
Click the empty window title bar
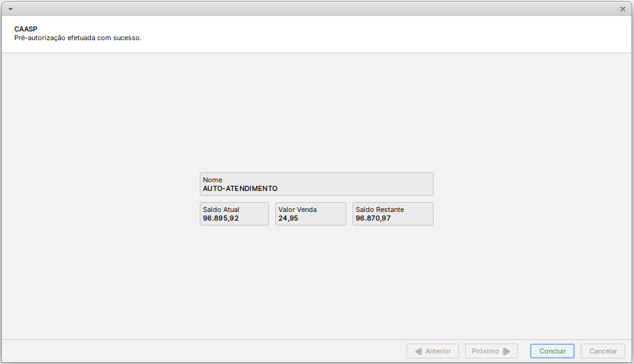(x=309, y=9)
